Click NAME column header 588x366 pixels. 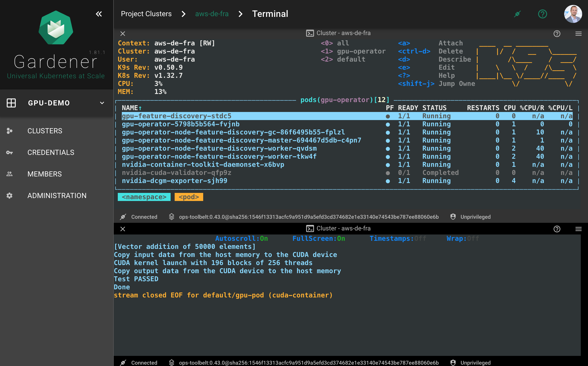[131, 108]
